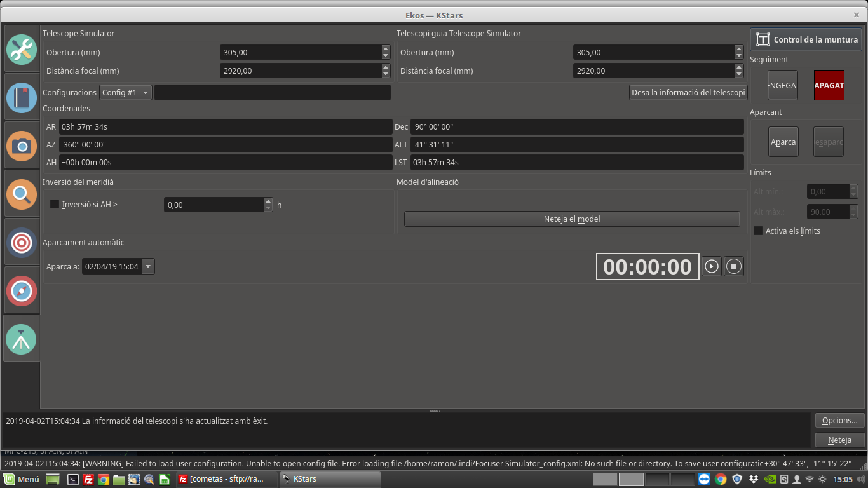Open the file manager folder launcher
868x488 pixels.
(119, 479)
